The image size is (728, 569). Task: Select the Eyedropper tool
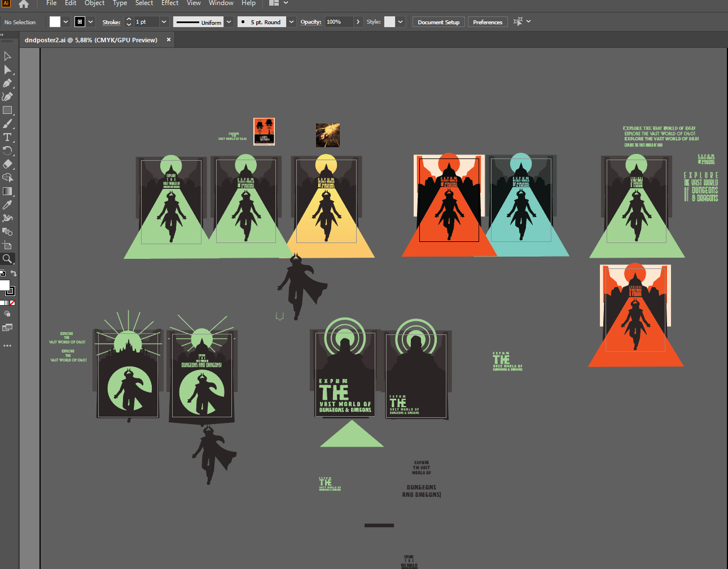click(7, 205)
